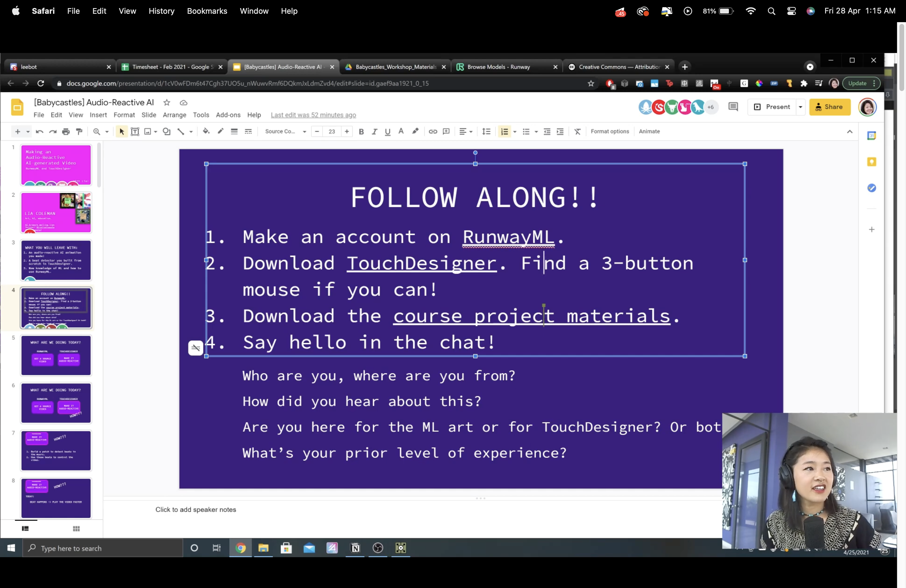The height and width of the screenshot is (588, 906).
Task: Click the font size field showing 23
Action: click(x=332, y=132)
